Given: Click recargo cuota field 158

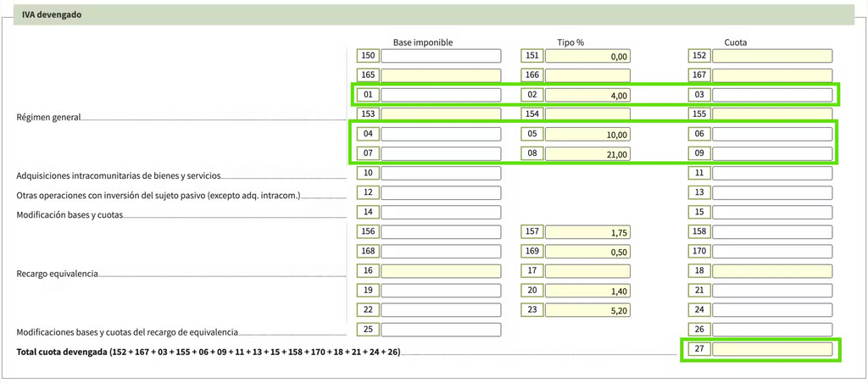Looking at the screenshot, I should [772, 231].
